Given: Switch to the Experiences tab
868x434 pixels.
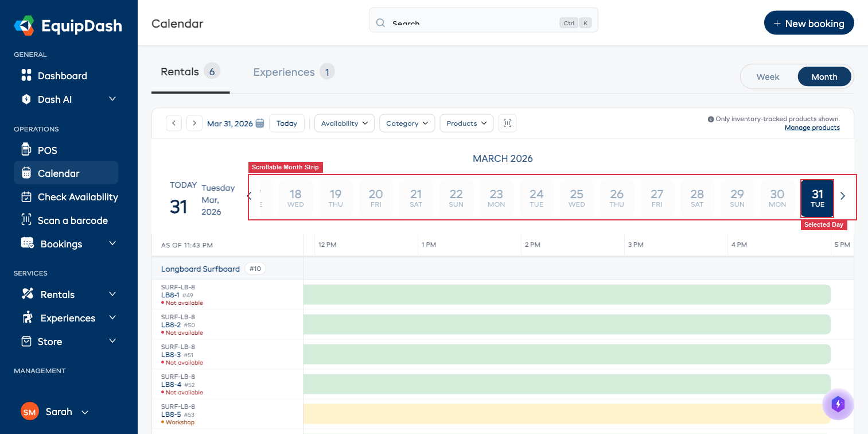Looking at the screenshot, I should click(283, 72).
